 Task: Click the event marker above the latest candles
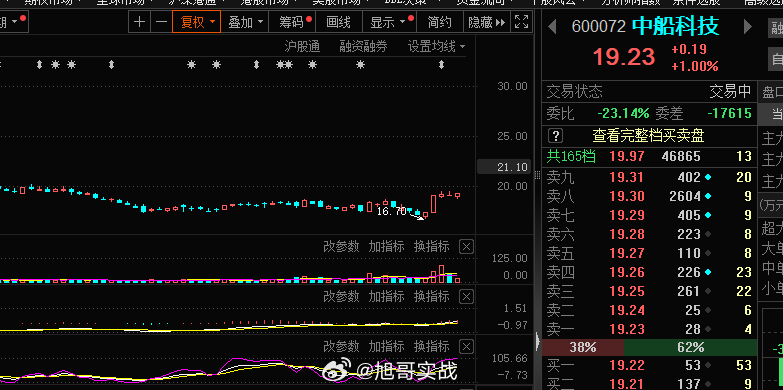(x=441, y=64)
